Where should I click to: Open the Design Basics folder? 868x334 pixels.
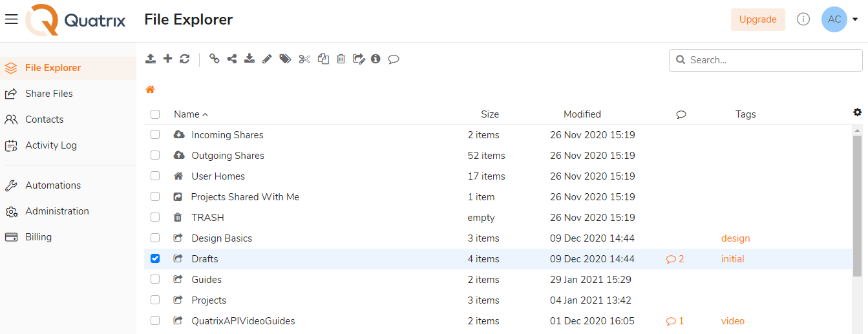222,238
